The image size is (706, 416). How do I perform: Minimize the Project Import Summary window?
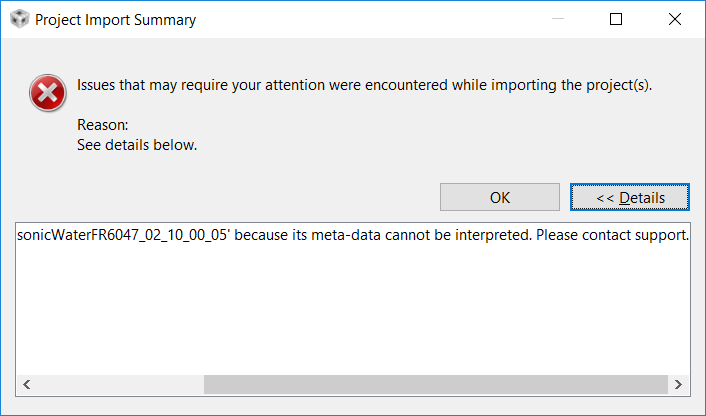[x=561, y=20]
